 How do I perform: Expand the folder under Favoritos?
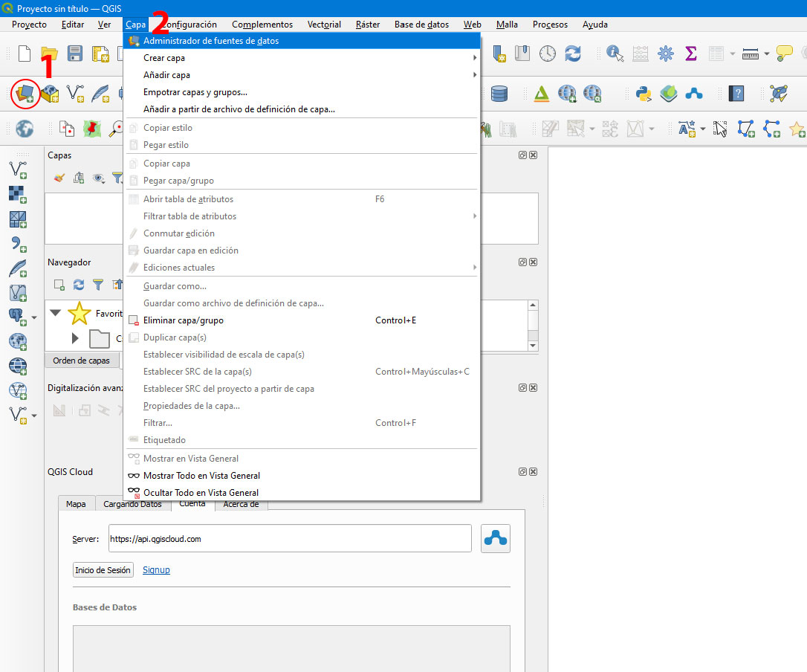(75, 338)
